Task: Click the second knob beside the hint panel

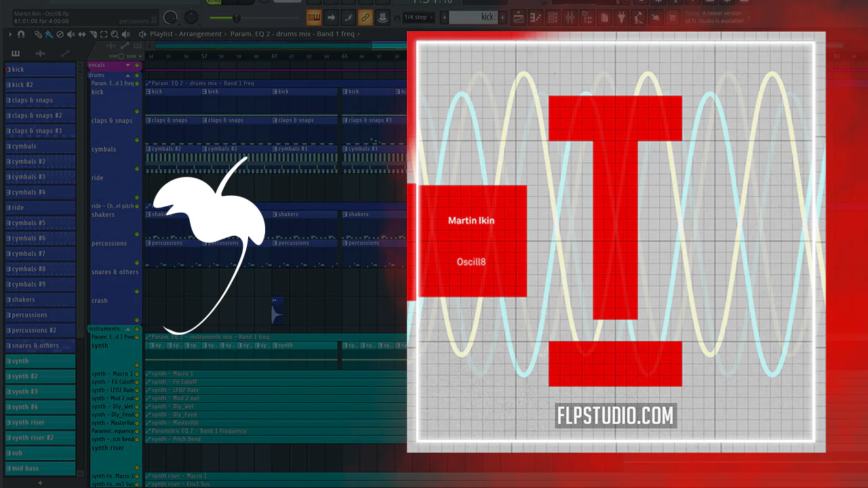Action: [x=192, y=18]
